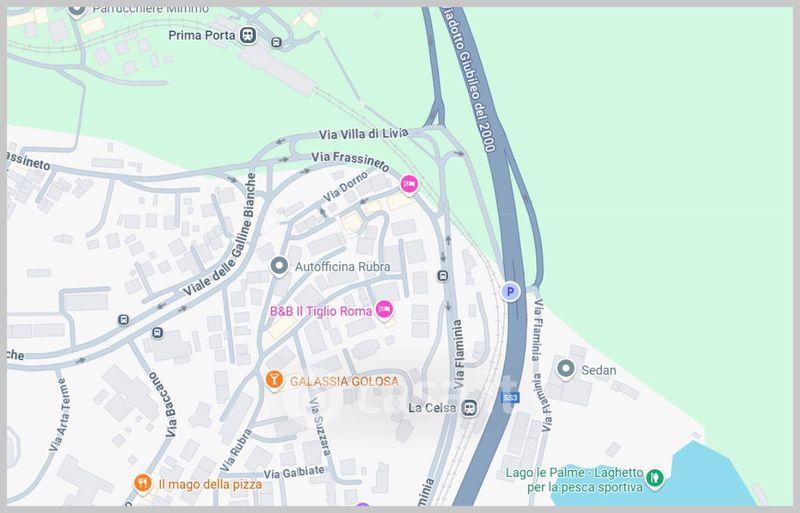The height and width of the screenshot is (513, 800).
Task: Click the Autofficina Rubra location marker
Action: click(279, 266)
